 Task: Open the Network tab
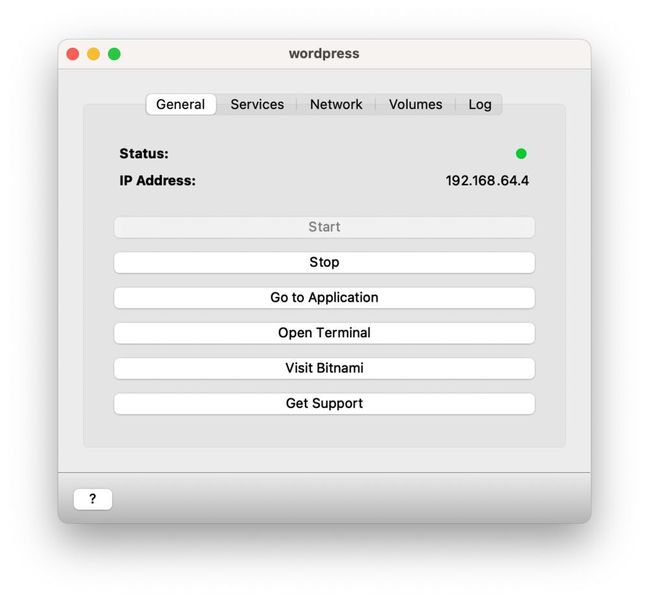(336, 104)
